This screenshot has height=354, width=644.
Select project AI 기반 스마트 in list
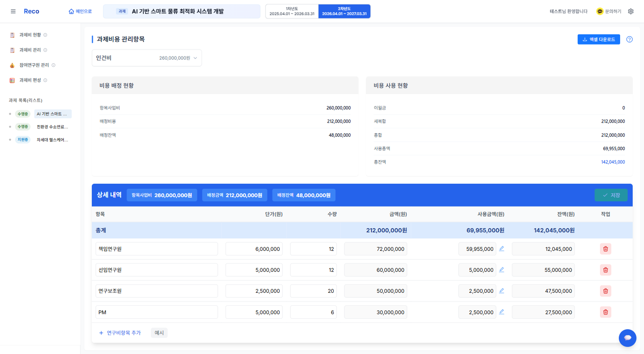pyautogui.click(x=53, y=114)
